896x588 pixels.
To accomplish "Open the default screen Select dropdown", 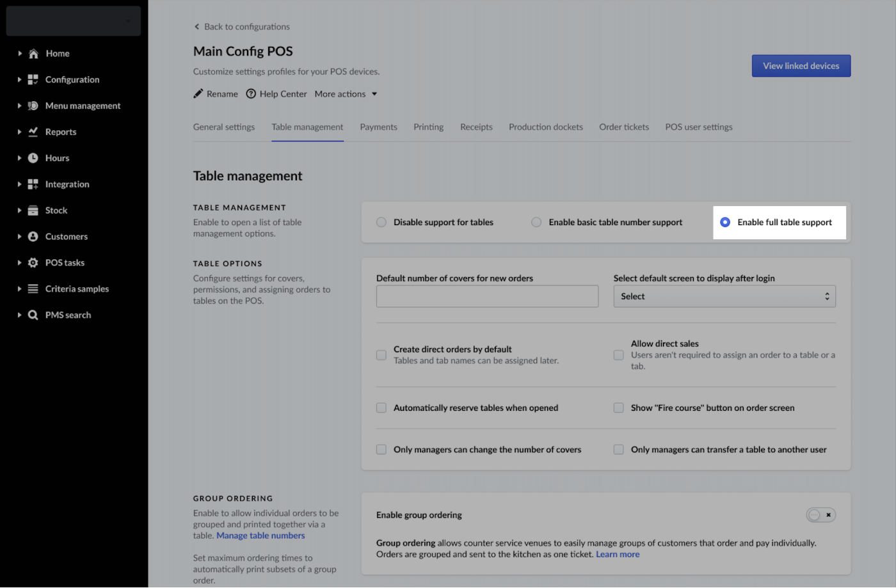I will pos(724,297).
